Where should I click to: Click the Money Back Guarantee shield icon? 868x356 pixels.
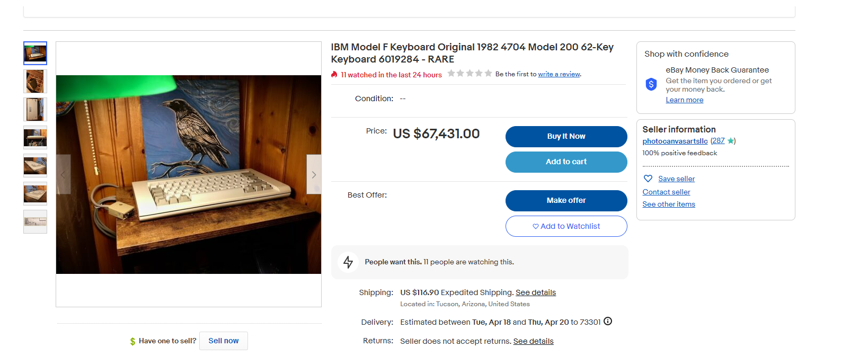(x=651, y=84)
